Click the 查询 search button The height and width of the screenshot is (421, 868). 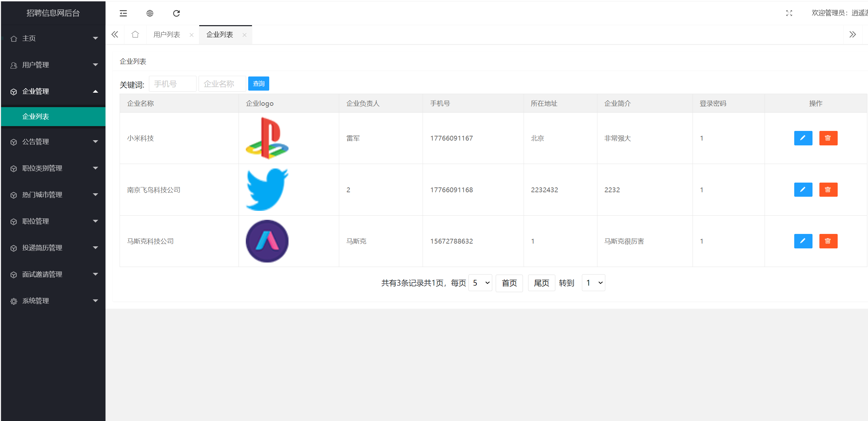(258, 83)
